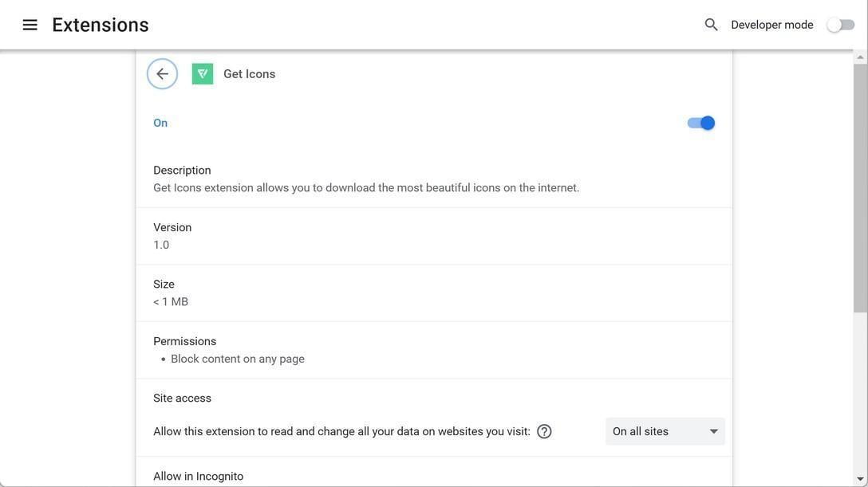The height and width of the screenshot is (487, 868).
Task: Open the site access help icon
Action: [544, 431]
